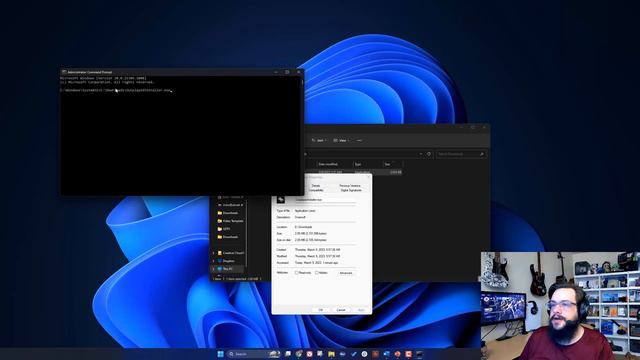The image size is (640, 360).
Task: Open the Windows Start menu
Action: 220,354
